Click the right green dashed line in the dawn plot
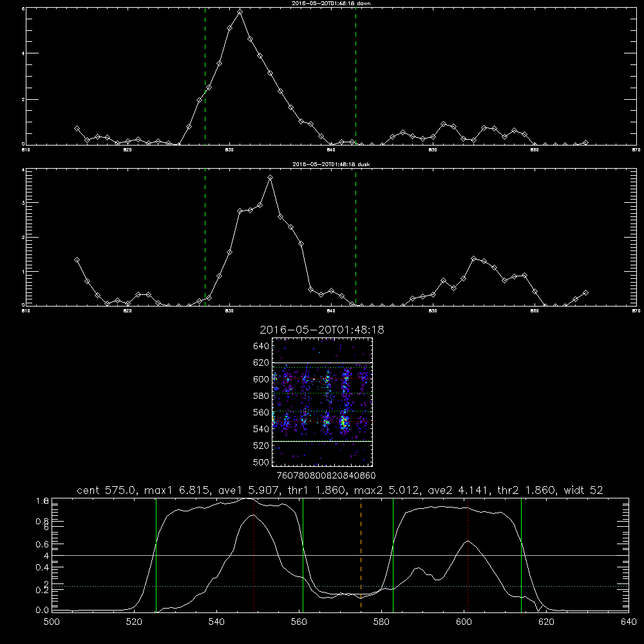The height and width of the screenshot is (644, 644). (355, 76)
